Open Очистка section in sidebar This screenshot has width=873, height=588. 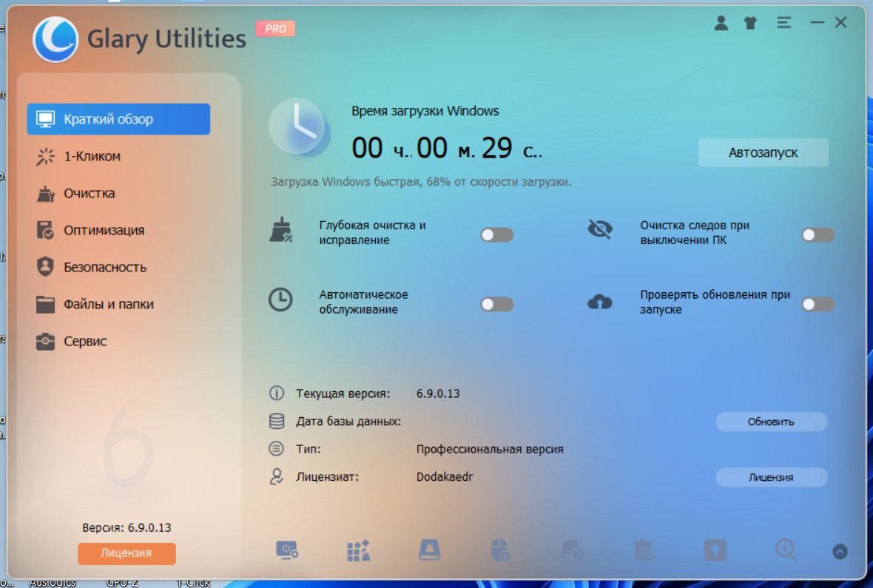click(x=118, y=193)
